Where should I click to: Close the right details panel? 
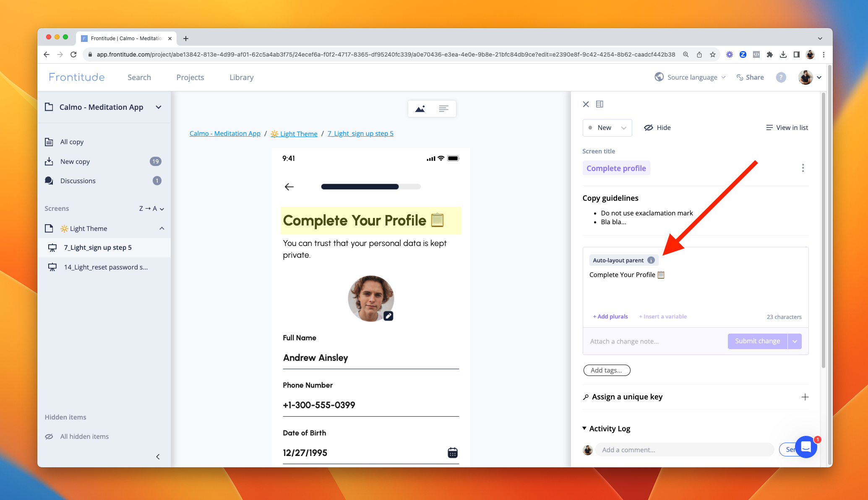coord(586,104)
